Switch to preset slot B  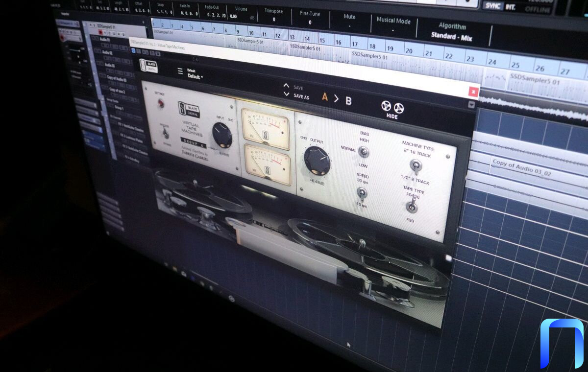348,101
